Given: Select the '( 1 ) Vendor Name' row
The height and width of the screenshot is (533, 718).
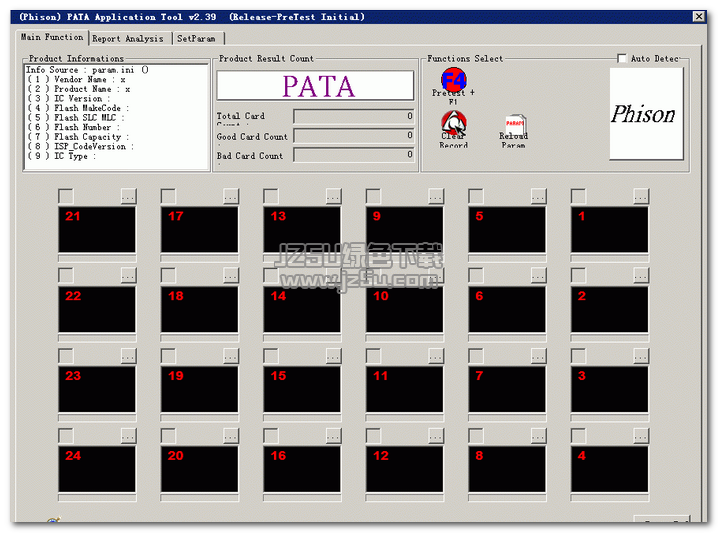Looking at the screenshot, I should (x=76, y=80).
